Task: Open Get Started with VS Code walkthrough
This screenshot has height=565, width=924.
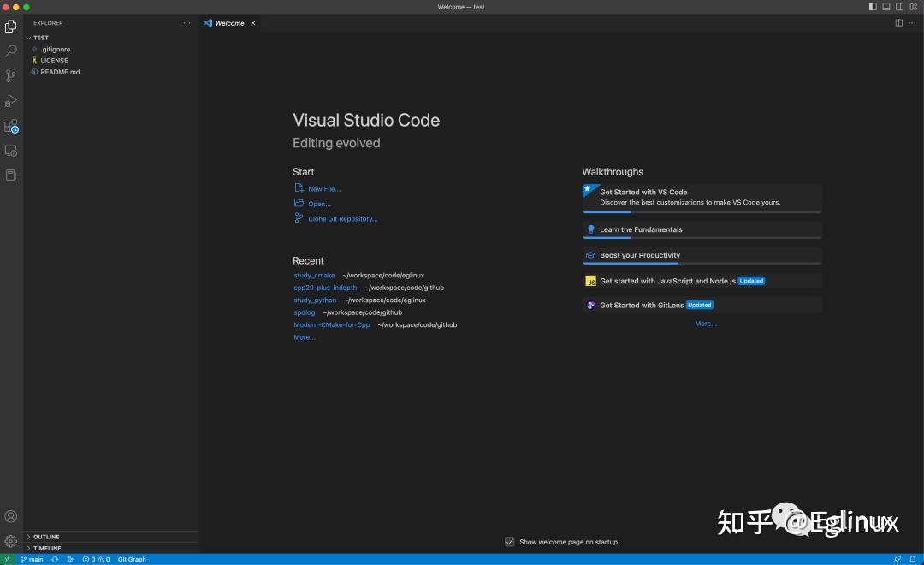Action: pos(702,198)
